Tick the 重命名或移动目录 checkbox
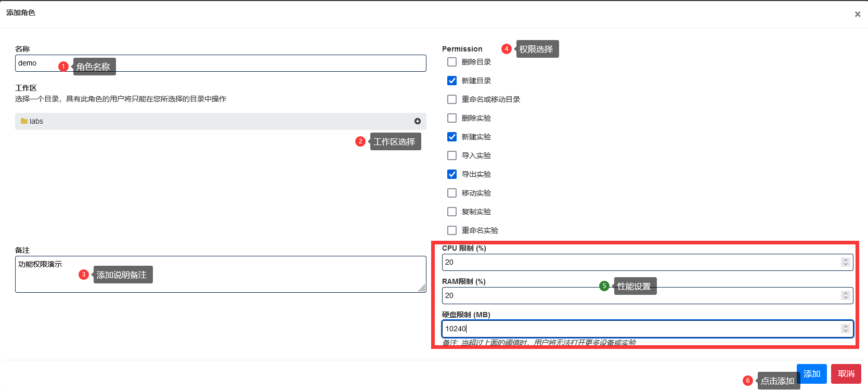Viewport: 868px width, 390px height. pyautogui.click(x=452, y=99)
